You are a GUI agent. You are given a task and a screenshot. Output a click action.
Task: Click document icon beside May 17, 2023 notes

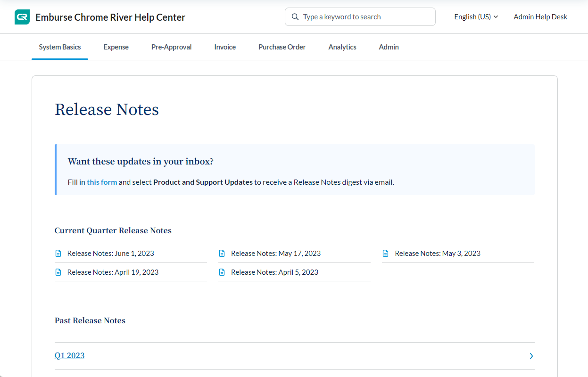pos(222,254)
